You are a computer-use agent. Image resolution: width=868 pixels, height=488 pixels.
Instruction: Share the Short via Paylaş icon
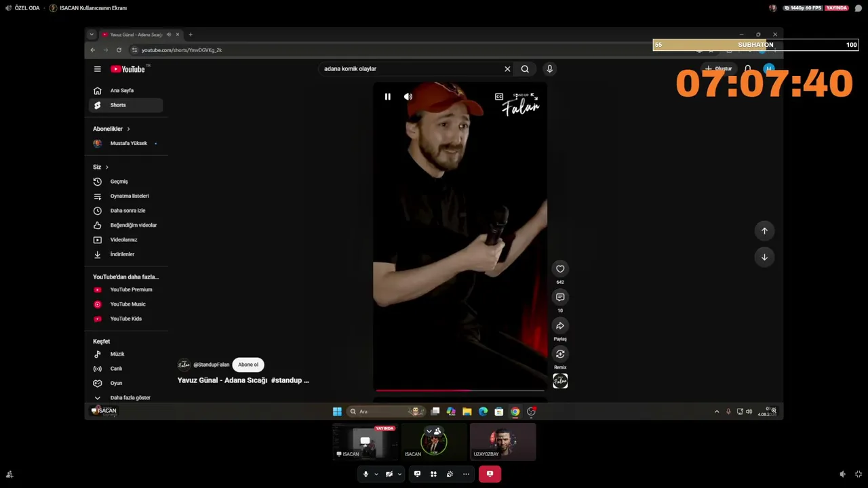[560, 326]
